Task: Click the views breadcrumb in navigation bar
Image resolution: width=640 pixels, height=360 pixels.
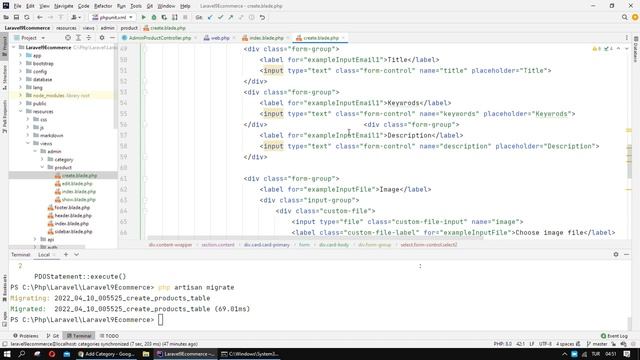Action: pyautogui.click(x=88, y=28)
